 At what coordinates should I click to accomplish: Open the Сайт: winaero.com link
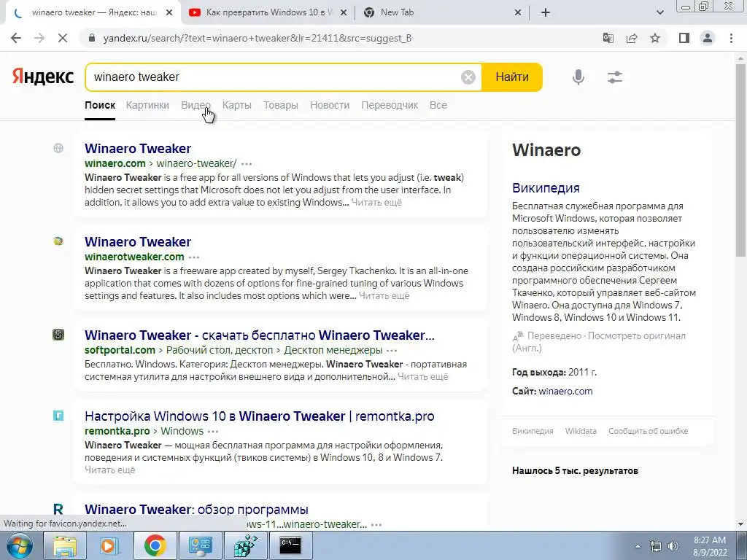[565, 392]
